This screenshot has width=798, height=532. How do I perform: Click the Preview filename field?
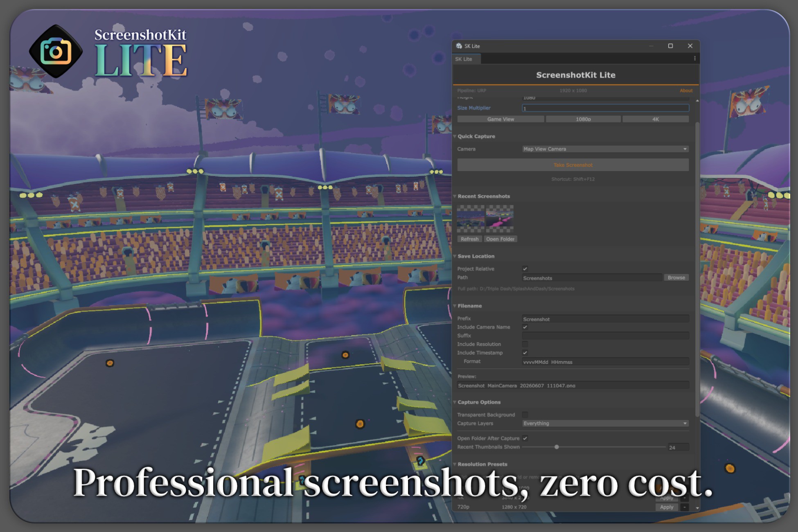pyautogui.click(x=573, y=385)
